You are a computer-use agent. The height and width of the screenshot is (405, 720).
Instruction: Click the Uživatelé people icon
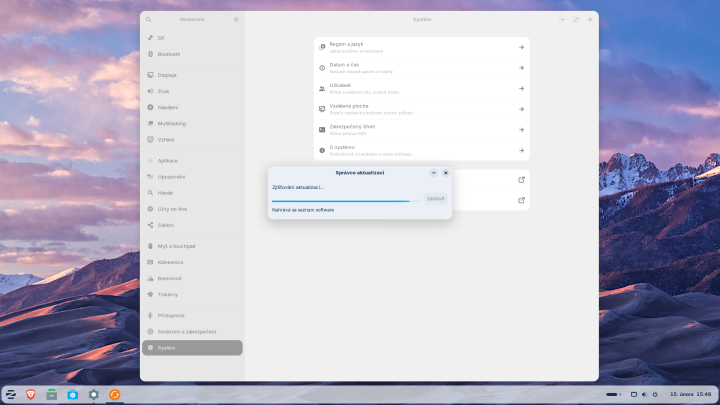pos(322,89)
